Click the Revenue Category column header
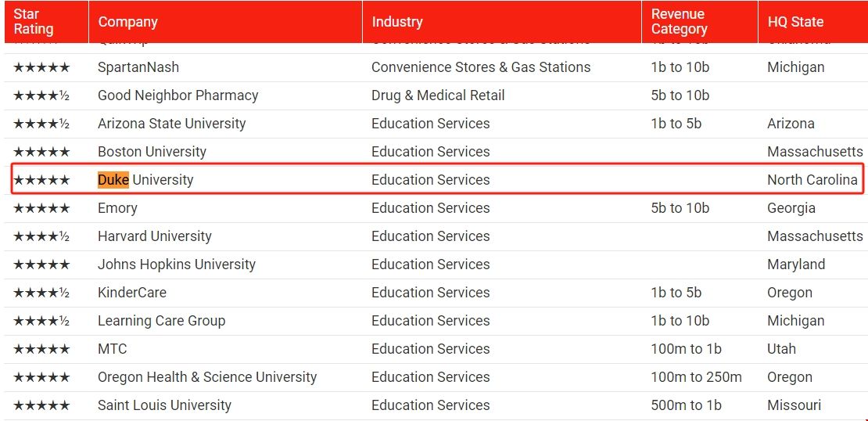Screen dimensions: 868x421 pyautogui.click(x=679, y=22)
